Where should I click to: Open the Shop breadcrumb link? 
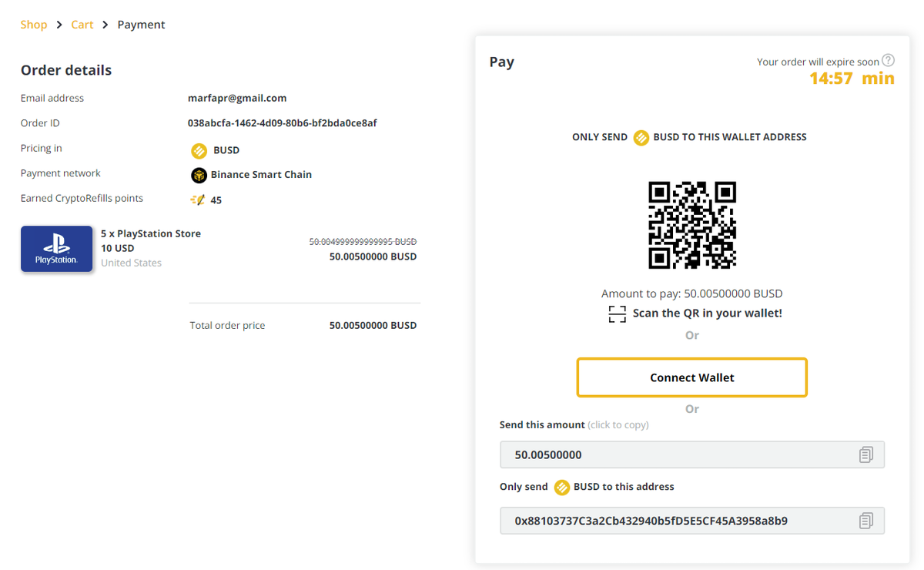[34, 25]
